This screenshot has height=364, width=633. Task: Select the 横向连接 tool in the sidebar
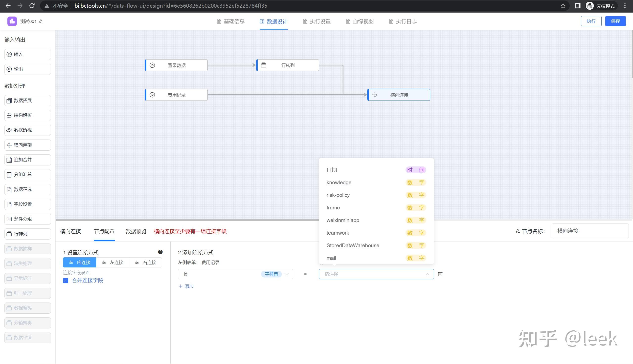click(x=27, y=145)
